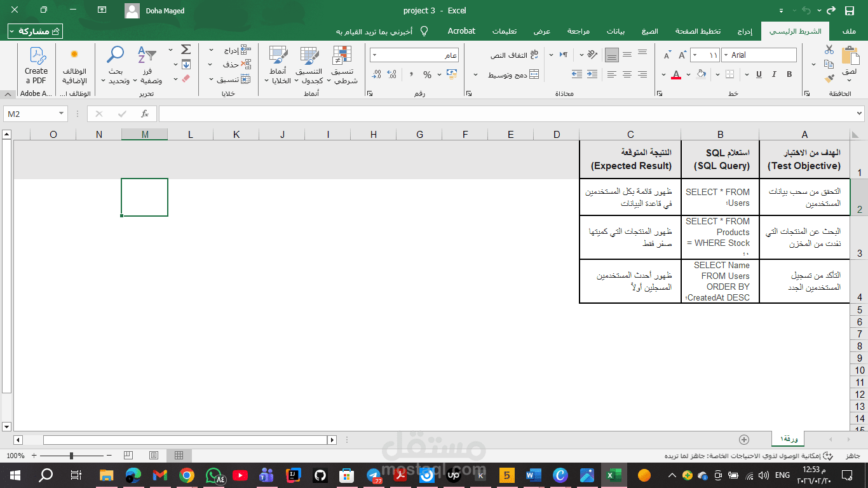Click in the formula bar
868x488 pixels.
(511, 114)
